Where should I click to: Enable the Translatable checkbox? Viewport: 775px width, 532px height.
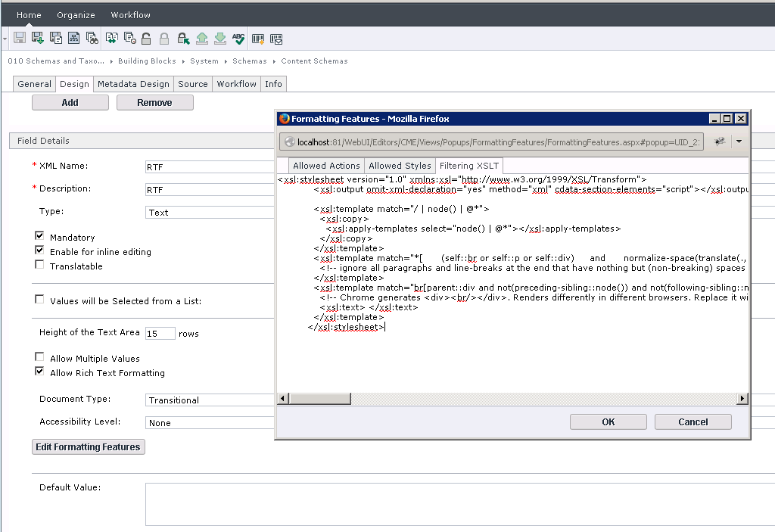[x=39, y=265]
